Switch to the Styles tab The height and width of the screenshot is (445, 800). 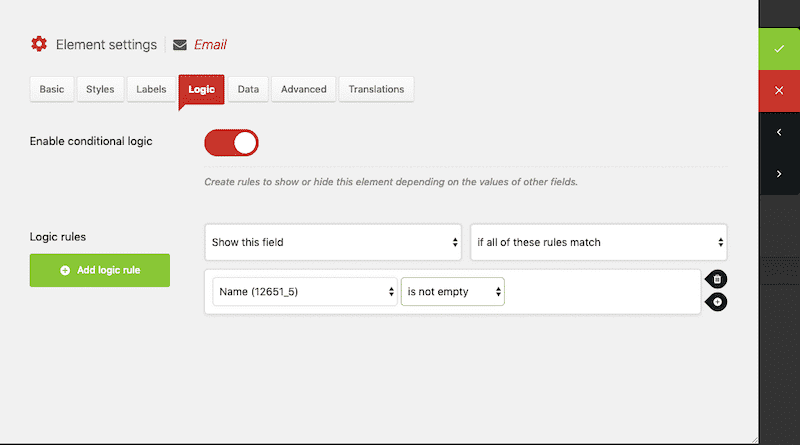pyautogui.click(x=100, y=89)
